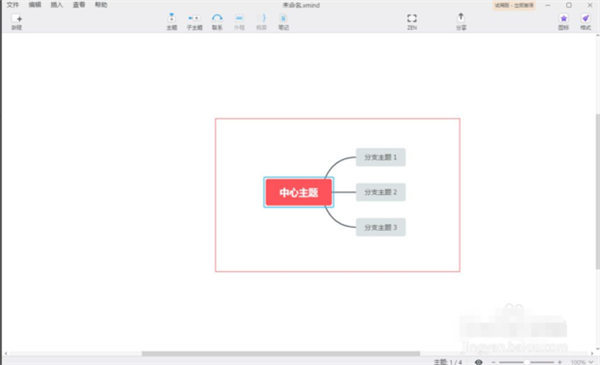Select the 分支主题 2 node
This screenshot has height=365, width=600.
[x=380, y=192]
